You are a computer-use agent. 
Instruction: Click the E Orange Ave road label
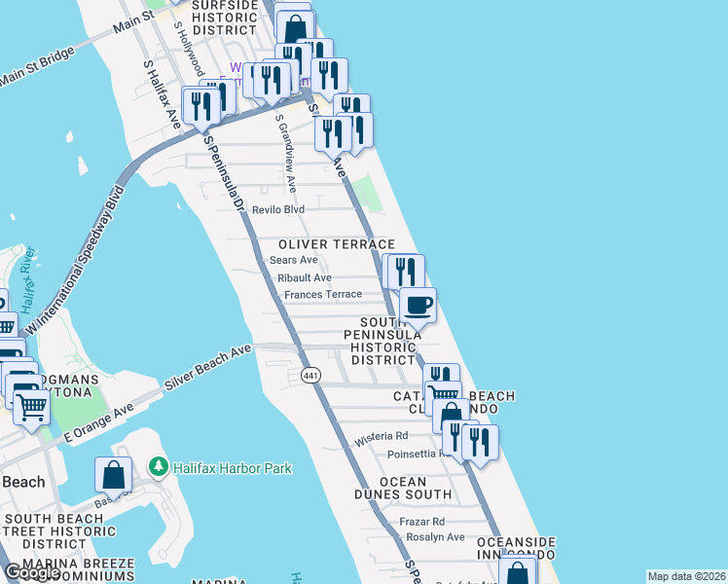tap(98, 422)
